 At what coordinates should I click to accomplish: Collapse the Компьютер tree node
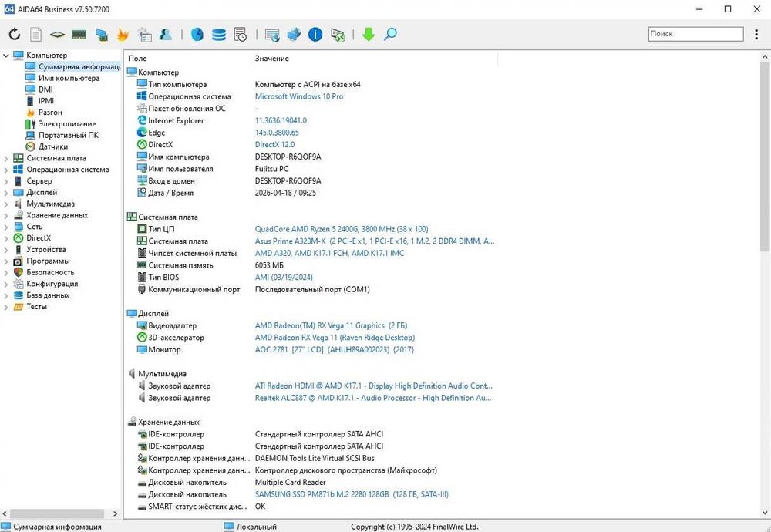coord(6,56)
